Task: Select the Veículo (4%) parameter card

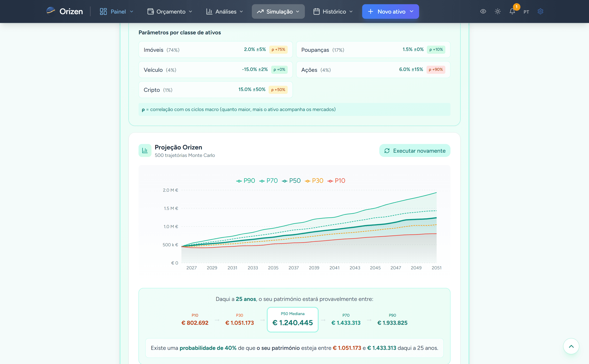Action: (x=216, y=70)
